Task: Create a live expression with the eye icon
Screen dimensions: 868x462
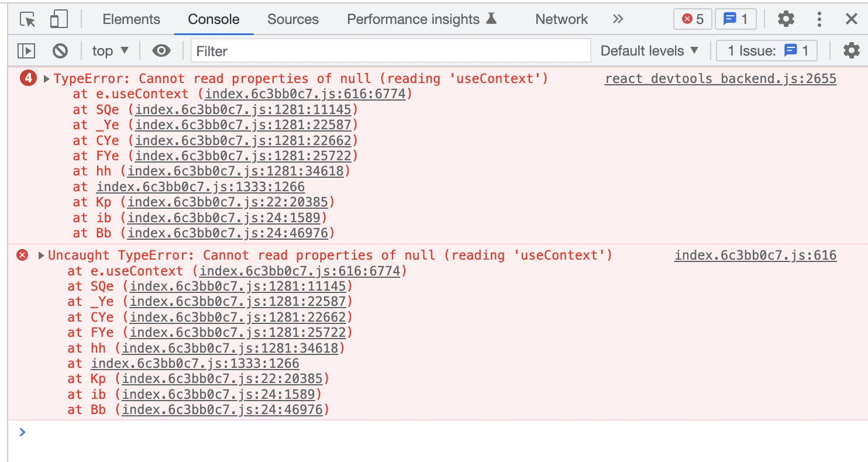Action: click(161, 51)
